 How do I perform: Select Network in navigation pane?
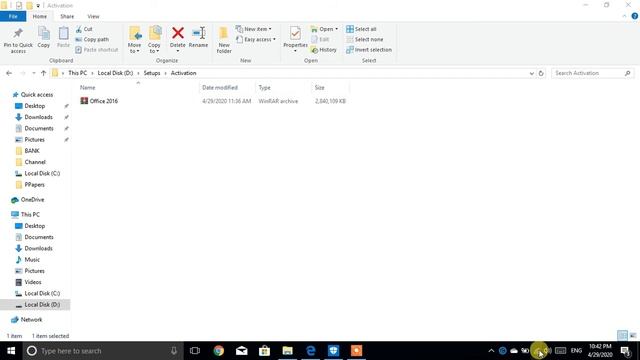pyautogui.click(x=31, y=320)
